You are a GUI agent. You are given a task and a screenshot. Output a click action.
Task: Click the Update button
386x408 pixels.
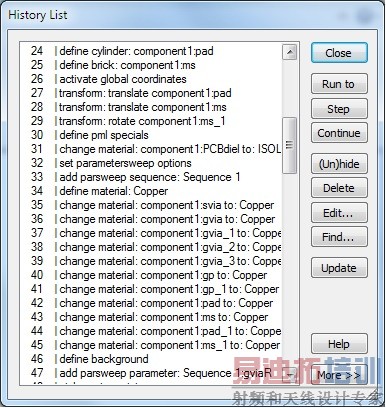tap(339, 267)
